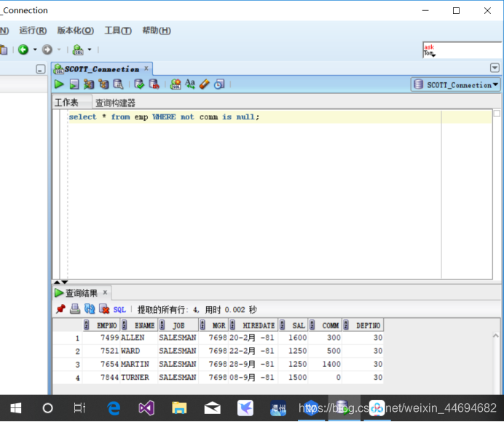The width and height of the screenshot is (504, 422).
Task: Open the 工具(T) menu
Action: tap(118, 31)
